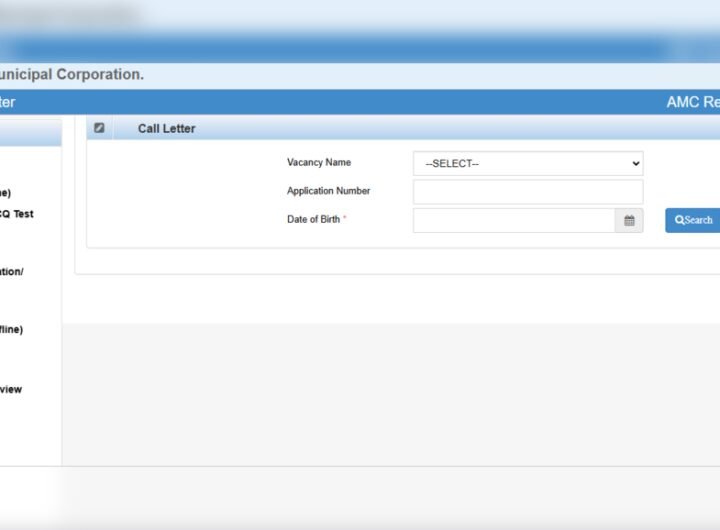
Task: Open sidebar item ending in "fline)"
Action: tap(11, 330)
